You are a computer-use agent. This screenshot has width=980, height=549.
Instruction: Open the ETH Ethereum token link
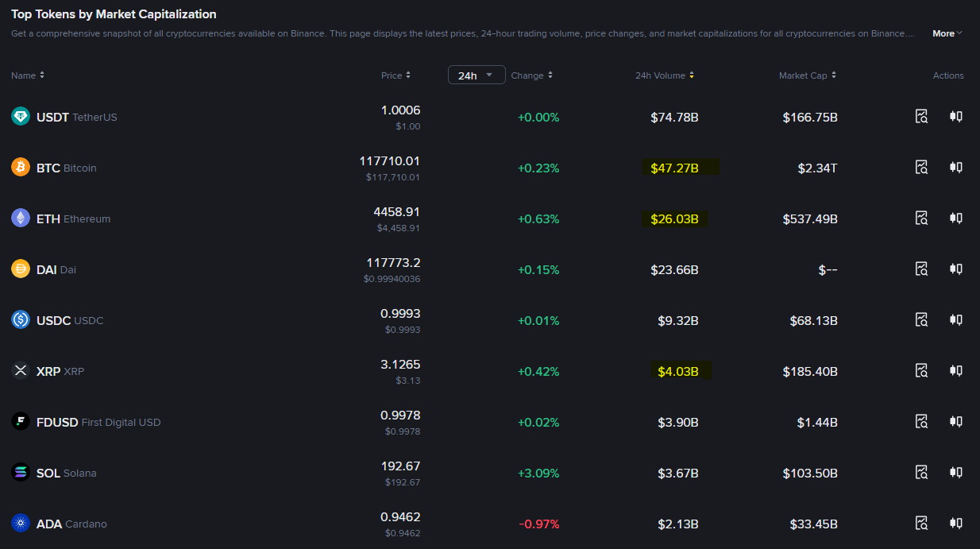coord(74,218)
